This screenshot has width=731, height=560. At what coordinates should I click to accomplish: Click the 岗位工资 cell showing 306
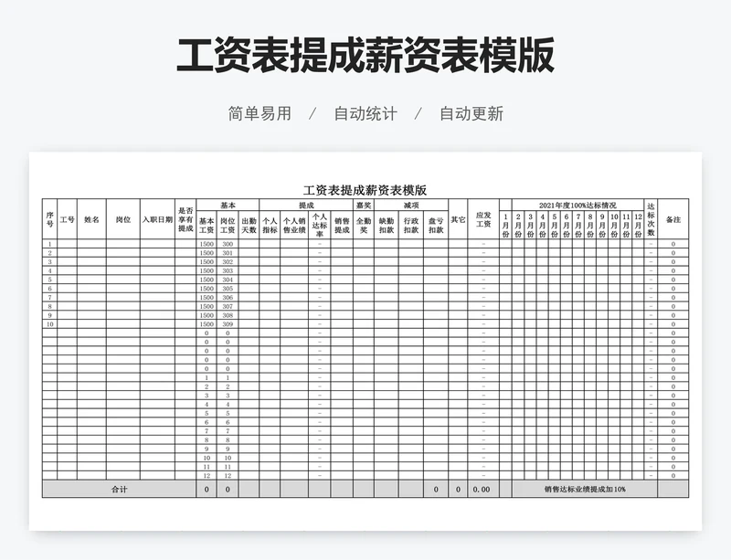(228, 297)
